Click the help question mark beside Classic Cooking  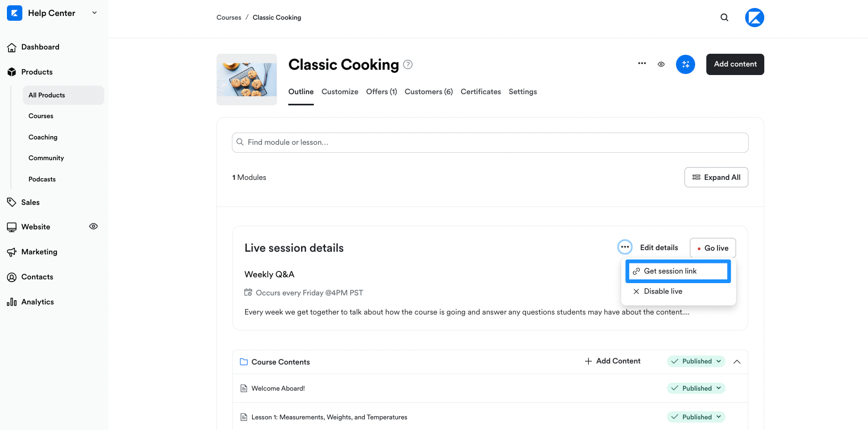(x=408, y=64)
